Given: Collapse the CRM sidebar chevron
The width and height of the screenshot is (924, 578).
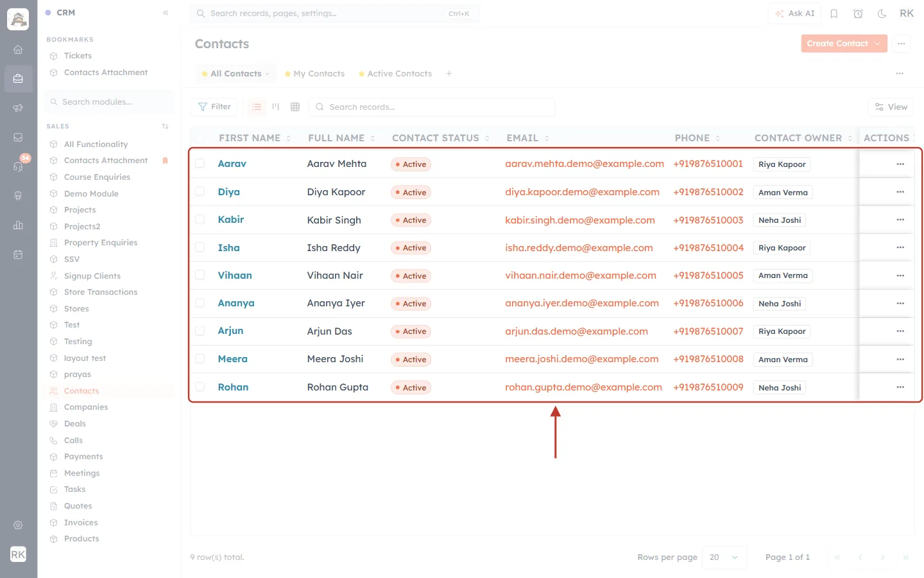Looking at the screenshot, I should (x=166, y=13).
